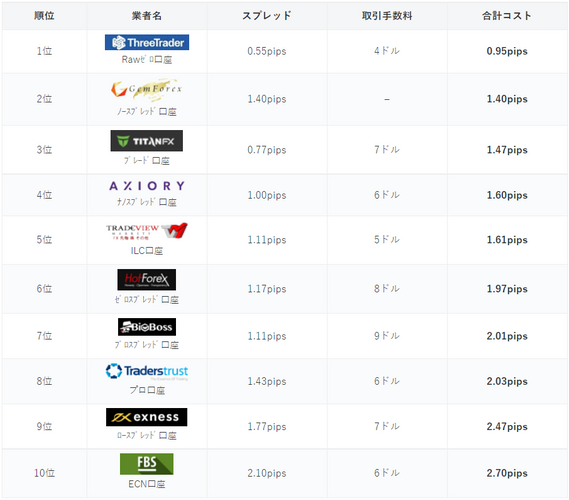Select the 1位 rank cell

click(x=44, y=51)
